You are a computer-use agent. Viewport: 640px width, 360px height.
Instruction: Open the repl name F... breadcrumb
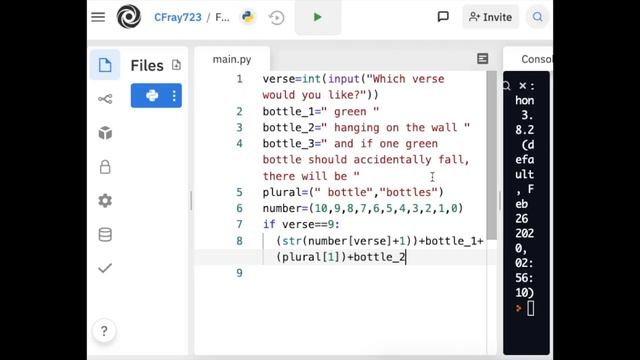pos(222,17)
